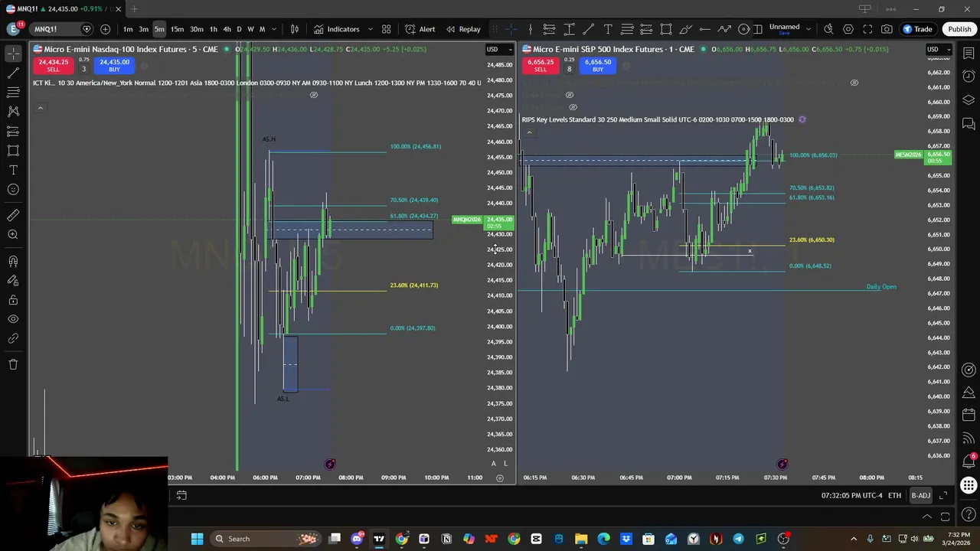Switch to the 15m timeframe
Viewport: 980px width, 551px height.
(x=177, y=29)
